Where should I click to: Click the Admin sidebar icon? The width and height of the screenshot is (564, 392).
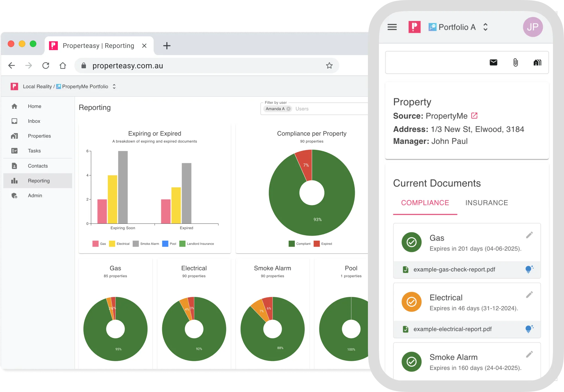point(15,195)
